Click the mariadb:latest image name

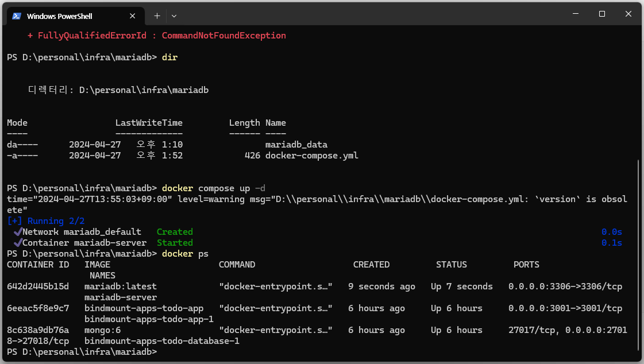[120, 286]
